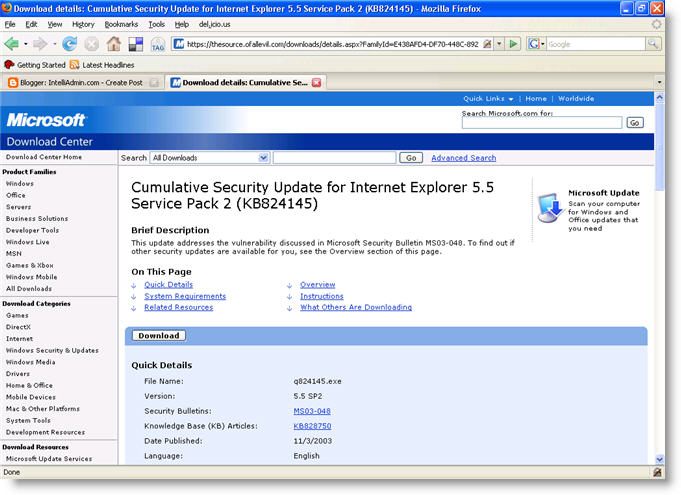Click the green Go arrow beside address bar
This screenshot has width=681, height=495.
[x=513, y=44]
